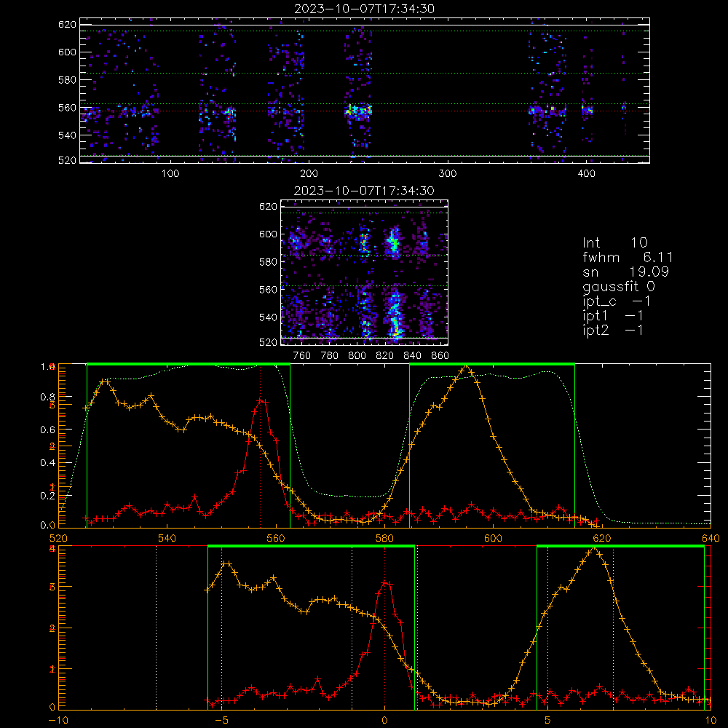This screenshot has width=728, height=728.
Task: Click the left green bar atop the profile plot
Action: (188, 364)
